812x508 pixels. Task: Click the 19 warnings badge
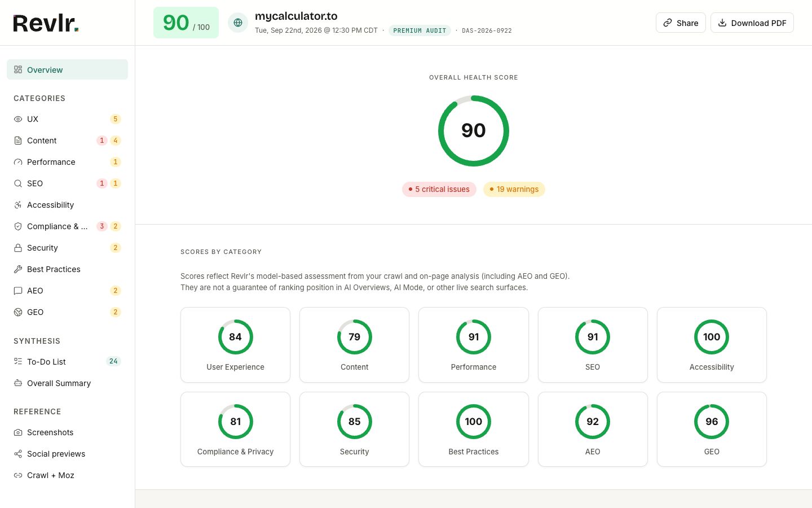point(514,189)
